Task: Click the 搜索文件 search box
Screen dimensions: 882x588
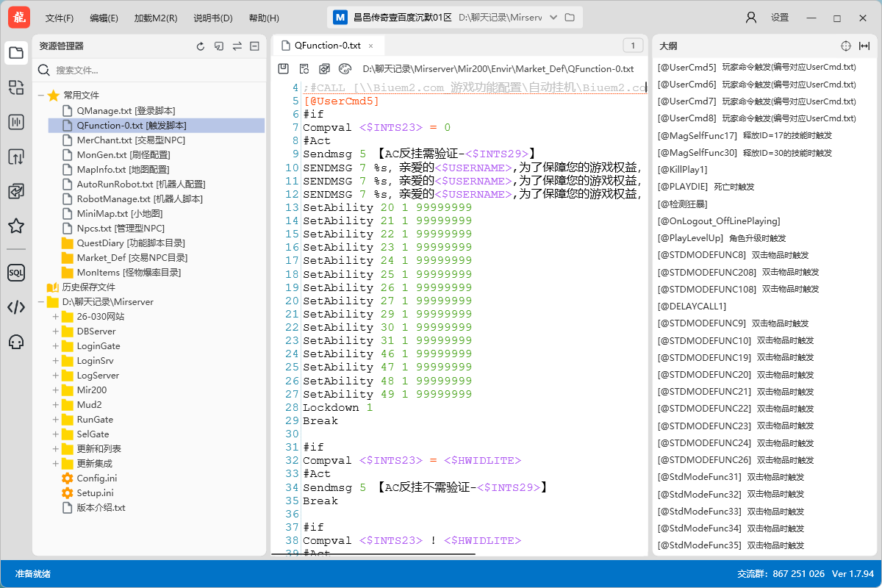Action: 110,71
